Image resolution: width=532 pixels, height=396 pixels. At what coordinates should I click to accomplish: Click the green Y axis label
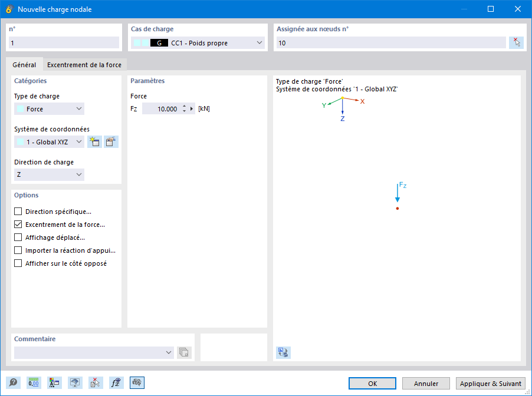point(324,105)
